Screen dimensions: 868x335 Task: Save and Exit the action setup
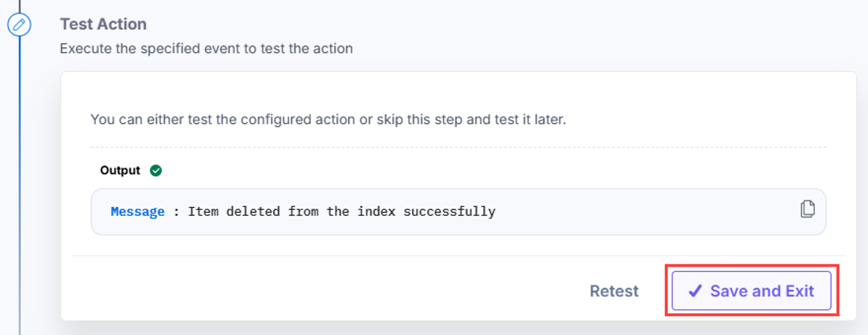(x=751, y=290)
